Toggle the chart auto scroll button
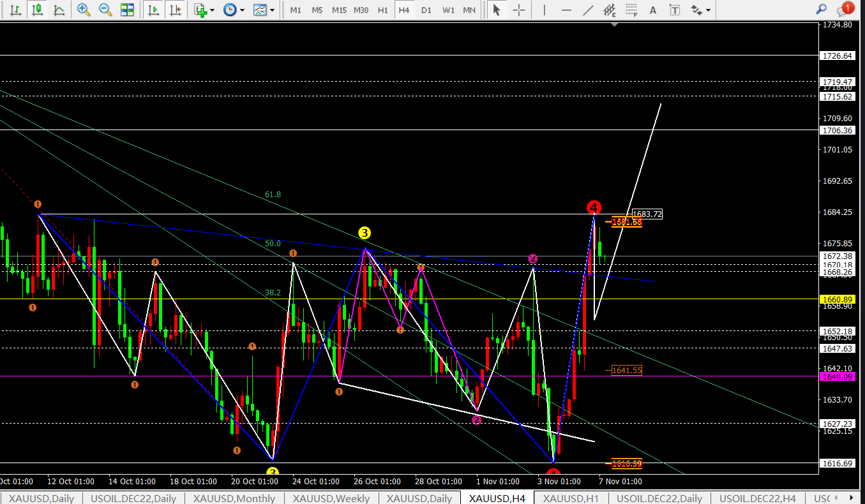This screenshot has height=504, width=865. [153, 10]
